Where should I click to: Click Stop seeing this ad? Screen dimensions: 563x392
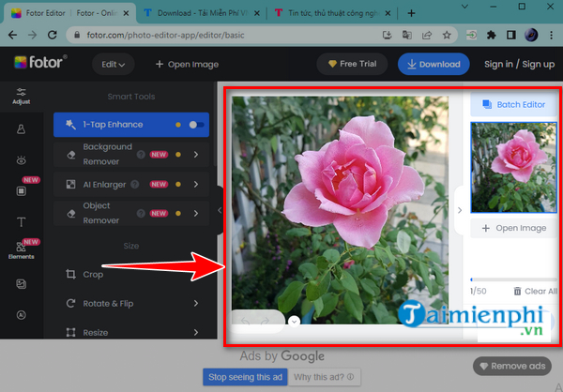245,377
